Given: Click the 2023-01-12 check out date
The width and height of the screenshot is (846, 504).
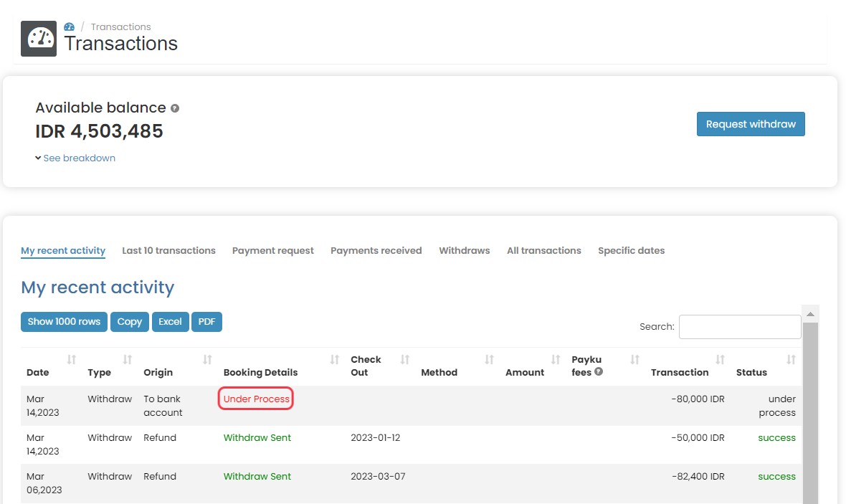Looking at the screenshot, I should pos(376,437).
